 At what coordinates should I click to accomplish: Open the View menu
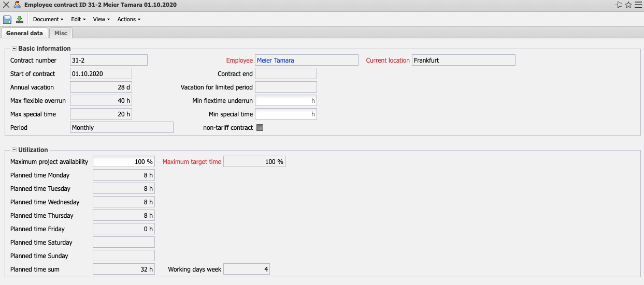(x=101, y=20)
